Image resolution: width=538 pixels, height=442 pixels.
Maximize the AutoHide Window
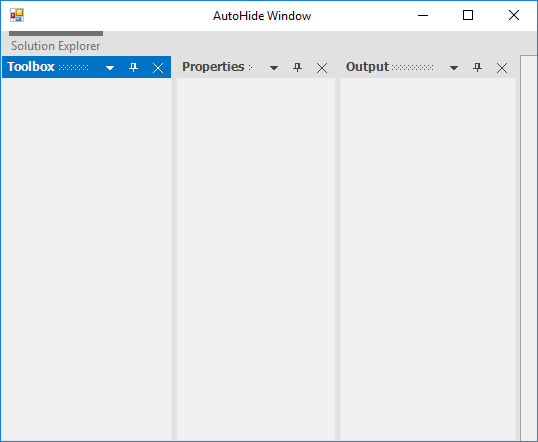click(x=468, y=15)
